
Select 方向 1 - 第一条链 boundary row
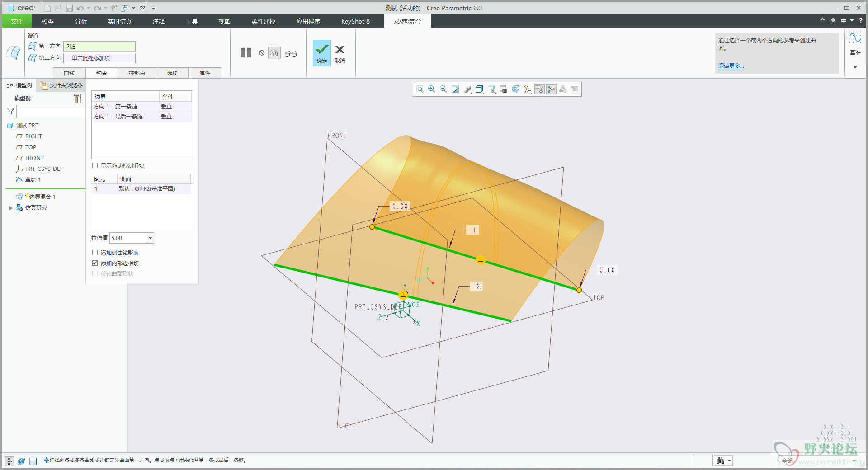[142, 107]
